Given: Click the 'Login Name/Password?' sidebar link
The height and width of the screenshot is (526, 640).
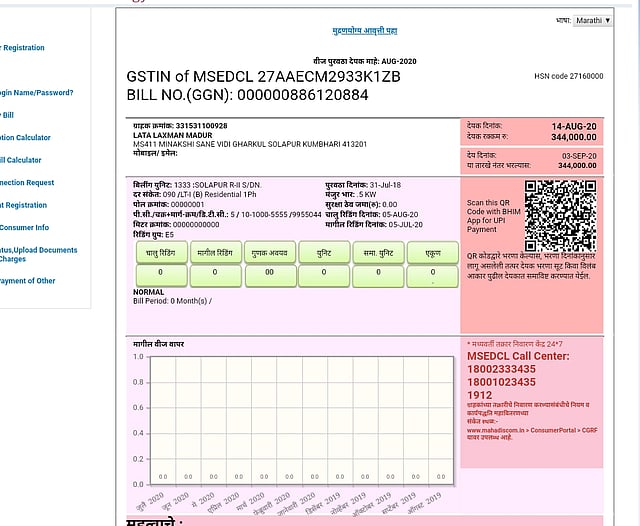Looking at the screenshot, I should [36, 93].
